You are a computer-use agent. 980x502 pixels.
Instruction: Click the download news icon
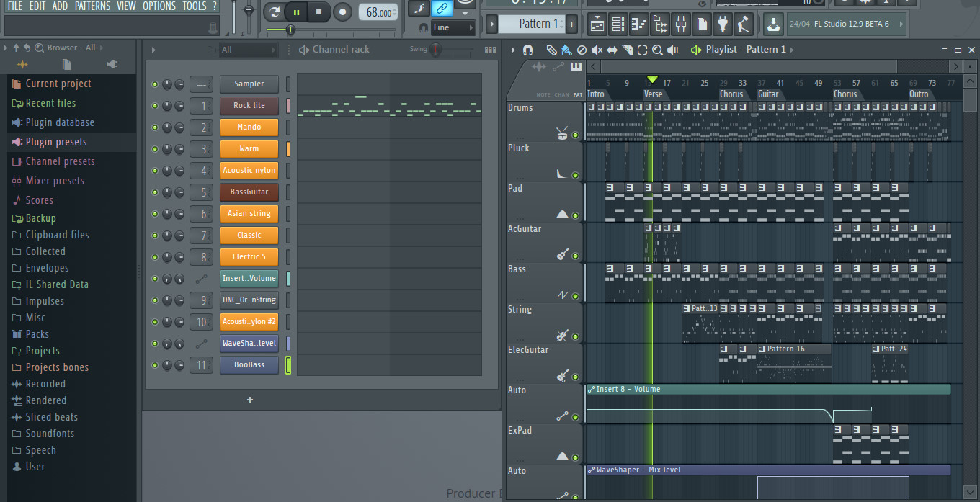(773, 24)
